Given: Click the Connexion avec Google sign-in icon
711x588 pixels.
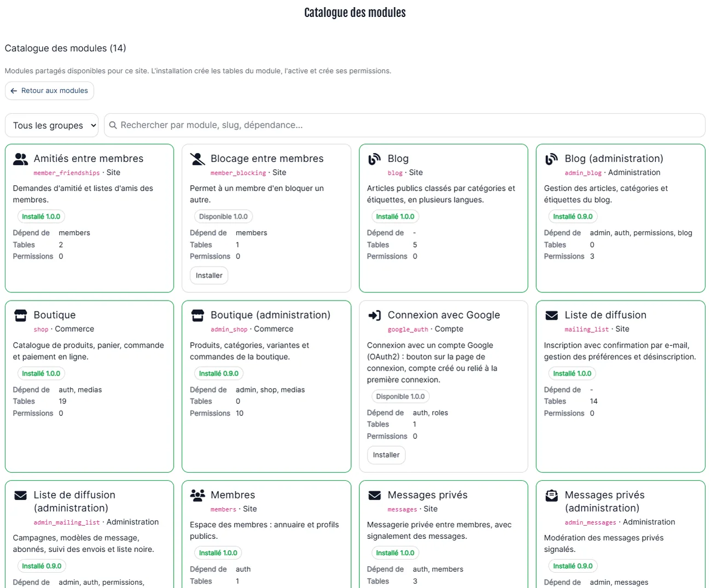Looking at the screenshot, I should click(374, 315).
